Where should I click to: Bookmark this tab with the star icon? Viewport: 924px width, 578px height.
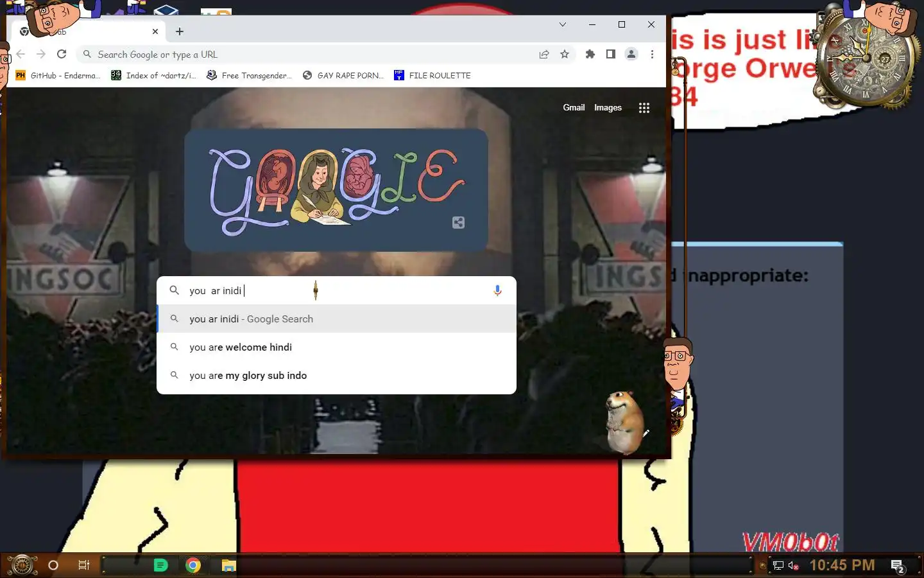pos(565,54)
